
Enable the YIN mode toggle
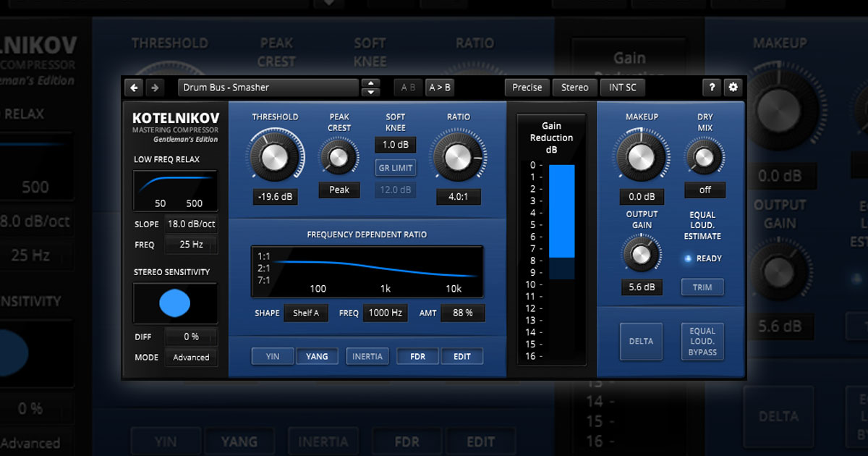coord(273,356)
